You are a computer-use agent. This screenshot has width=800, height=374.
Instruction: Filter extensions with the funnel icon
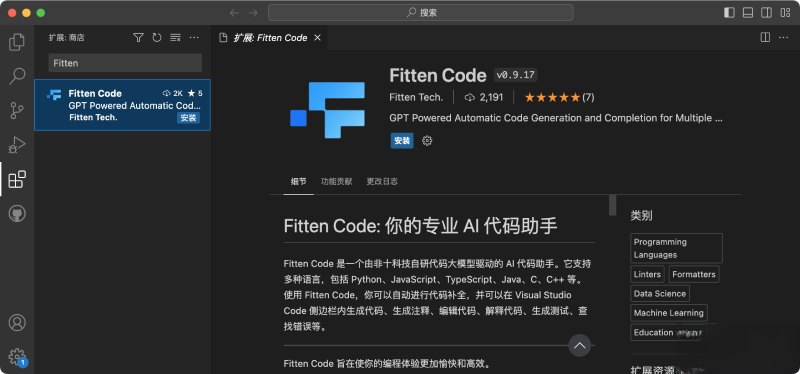tap(138, 37)
